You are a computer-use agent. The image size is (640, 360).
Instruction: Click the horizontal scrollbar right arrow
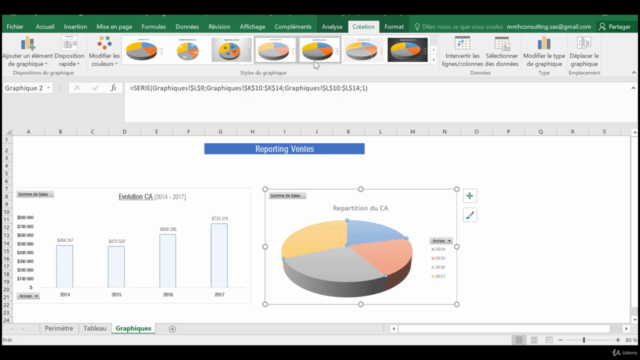click(626, 329)
